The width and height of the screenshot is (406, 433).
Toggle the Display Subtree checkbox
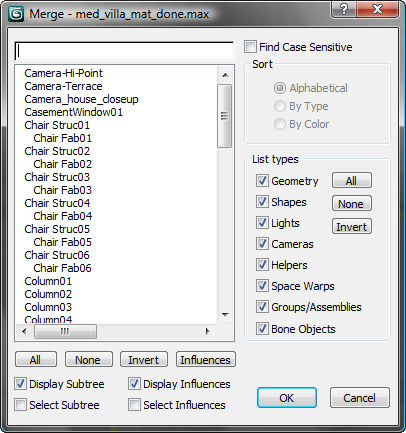20,384
